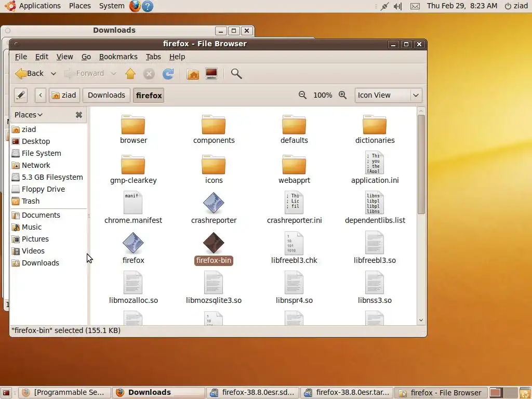Reload the current folder
This screenshot has width=532, height=399.
168,74
